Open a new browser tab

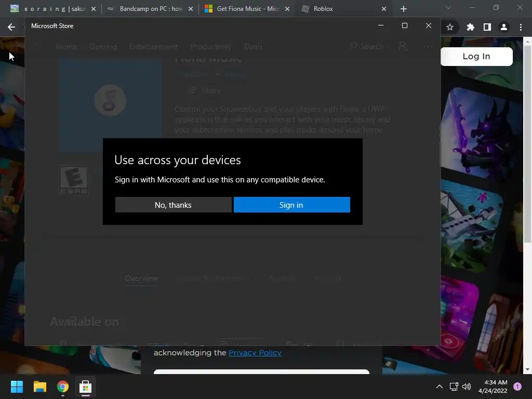tap(403, 9)
